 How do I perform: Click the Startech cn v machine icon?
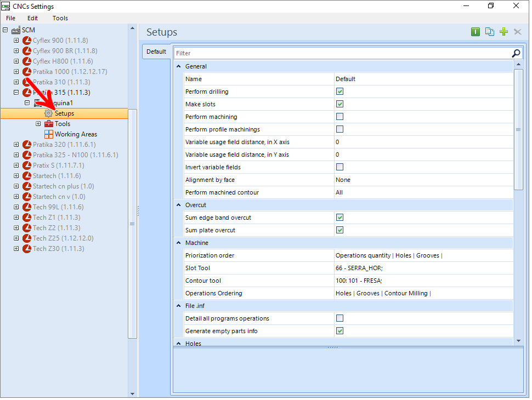tap(27, 197)
